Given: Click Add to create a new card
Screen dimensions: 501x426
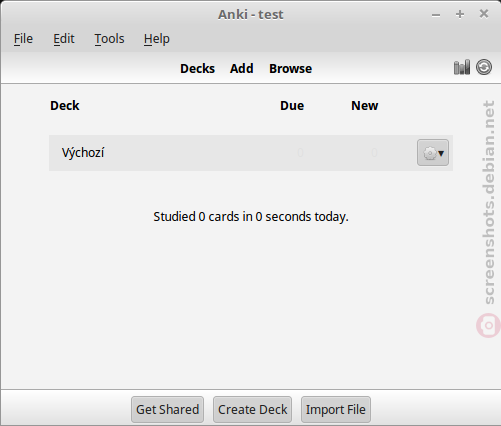Looking at the screenshot, I should (x=241, y=69).
